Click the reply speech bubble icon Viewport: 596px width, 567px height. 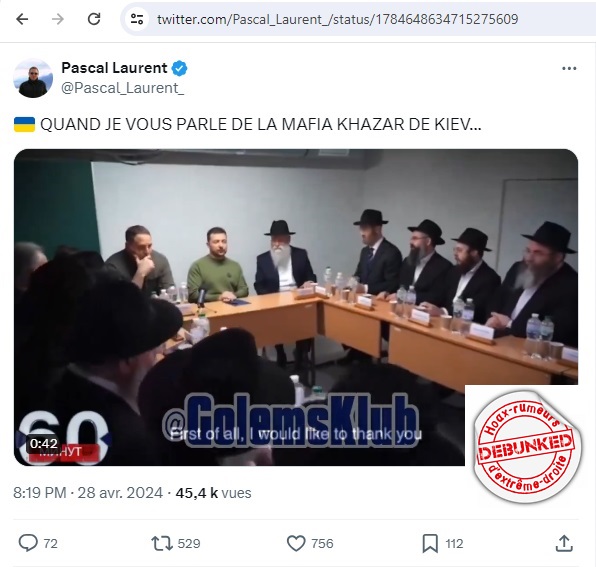(x=28, y=543)
